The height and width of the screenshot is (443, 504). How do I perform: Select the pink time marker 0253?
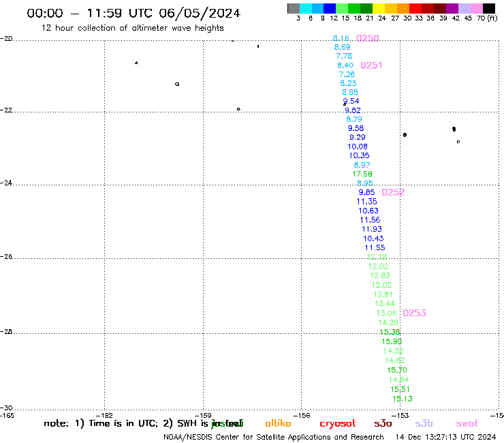coord(414,313)
